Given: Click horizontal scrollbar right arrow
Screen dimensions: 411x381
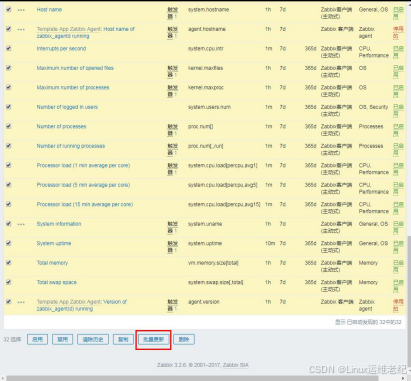Looking at the screenshot, I should [x=403, y=378].
